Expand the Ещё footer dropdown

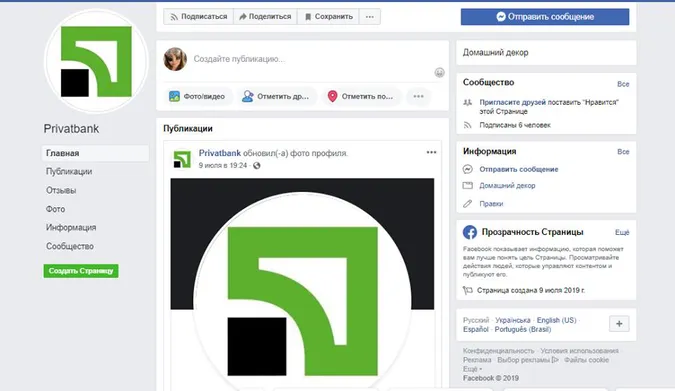click(472, 369)
